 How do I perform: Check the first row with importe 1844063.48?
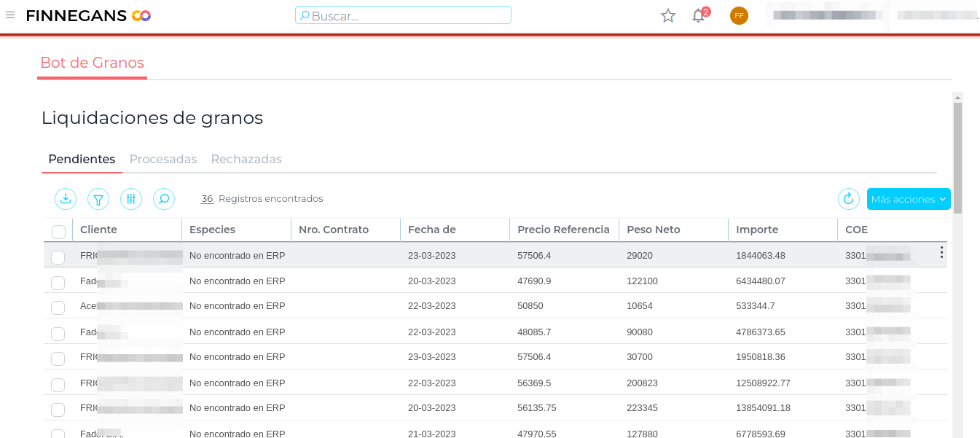click(x=58, y=257)
